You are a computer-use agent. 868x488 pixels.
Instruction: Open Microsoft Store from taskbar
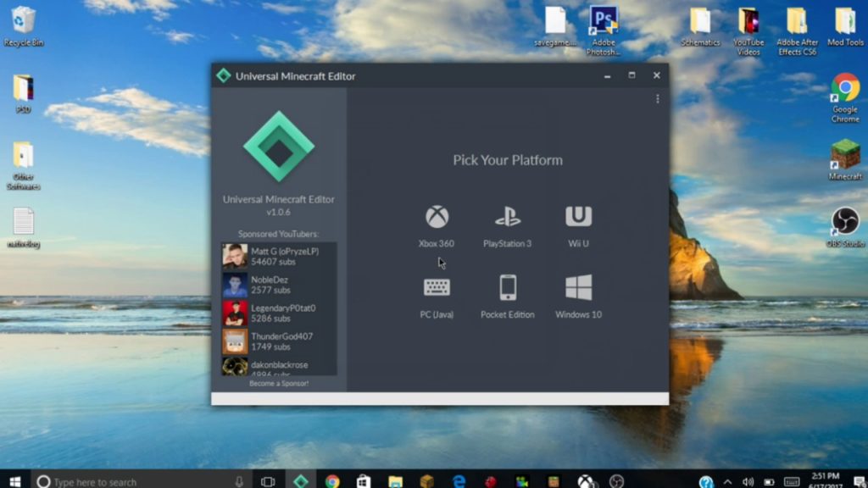click(x=363, y=481)
